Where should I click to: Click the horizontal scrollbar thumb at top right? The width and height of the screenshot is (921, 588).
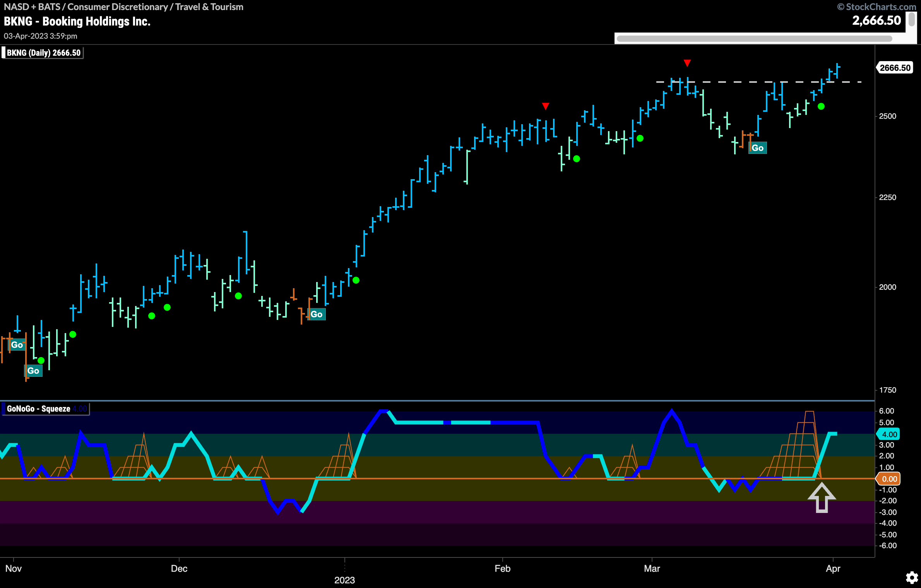coord(754,39)
